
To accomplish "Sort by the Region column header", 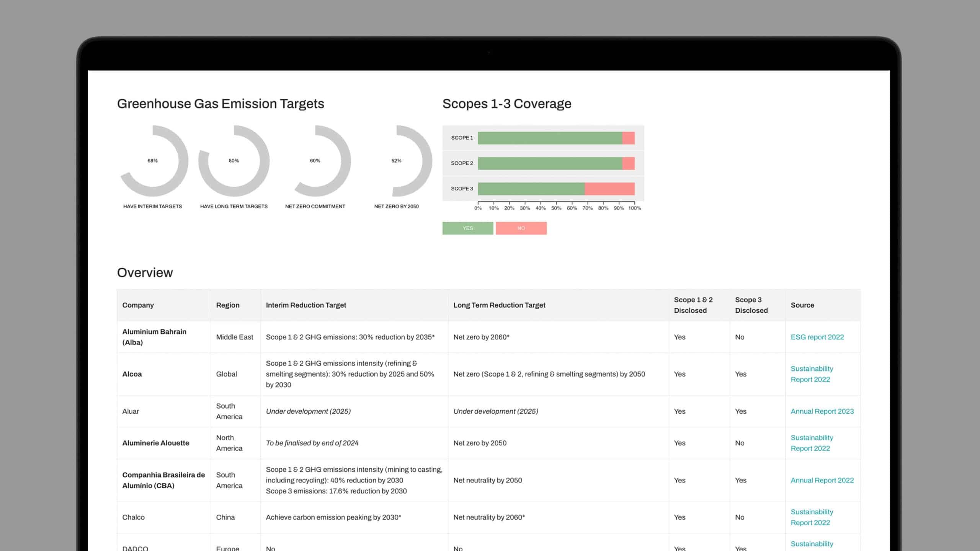I will coord(227,305).
